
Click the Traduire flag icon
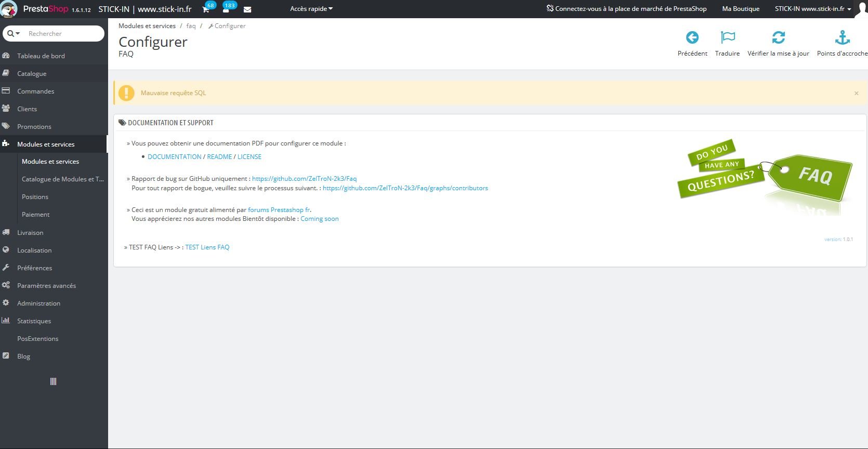(x=728, y=37)
